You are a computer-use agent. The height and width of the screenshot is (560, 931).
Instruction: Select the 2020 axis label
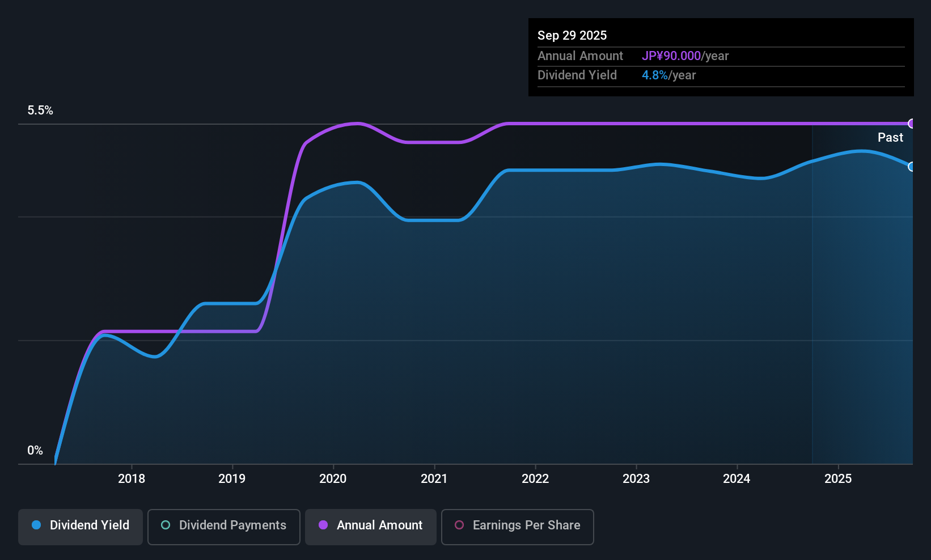click(333, 478)
